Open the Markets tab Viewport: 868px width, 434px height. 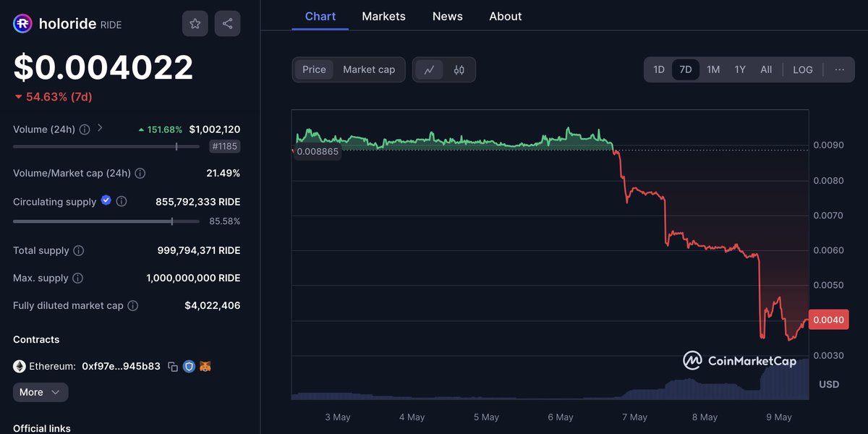(383, 16)
